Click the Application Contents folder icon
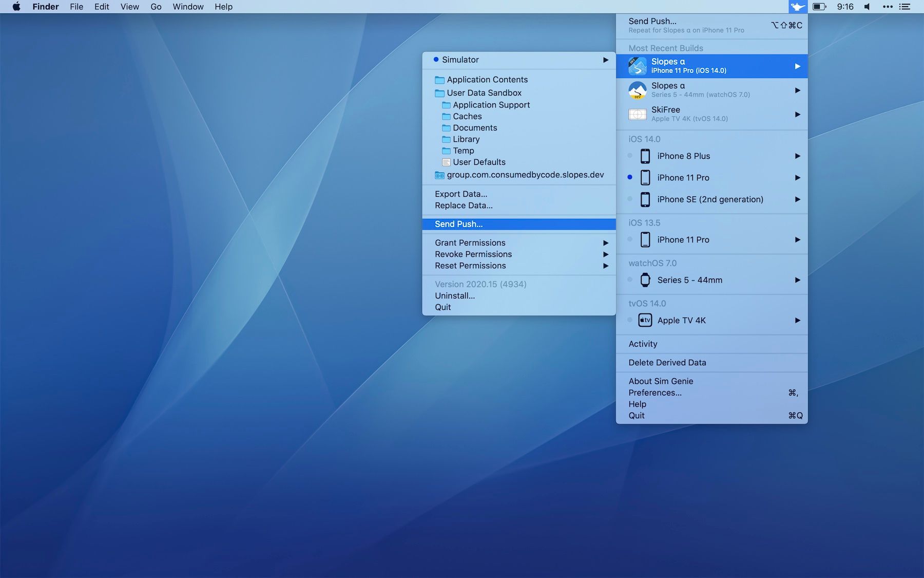This screenshot has height=578, width=924. (439, 80)
